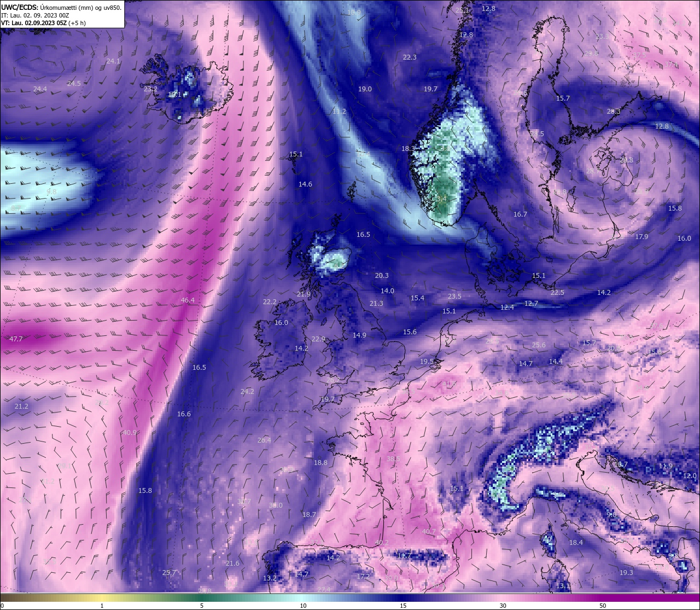Click the '13.1' value near Sardinia
The width and height of the screenshot is (700, 610).
563,586
